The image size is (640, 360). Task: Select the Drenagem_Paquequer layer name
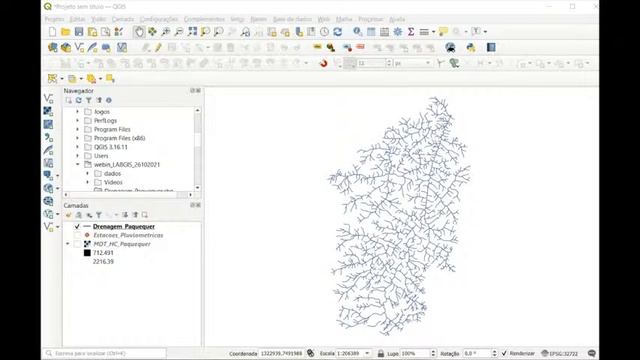pyautogui.click(x=124, y=227)
